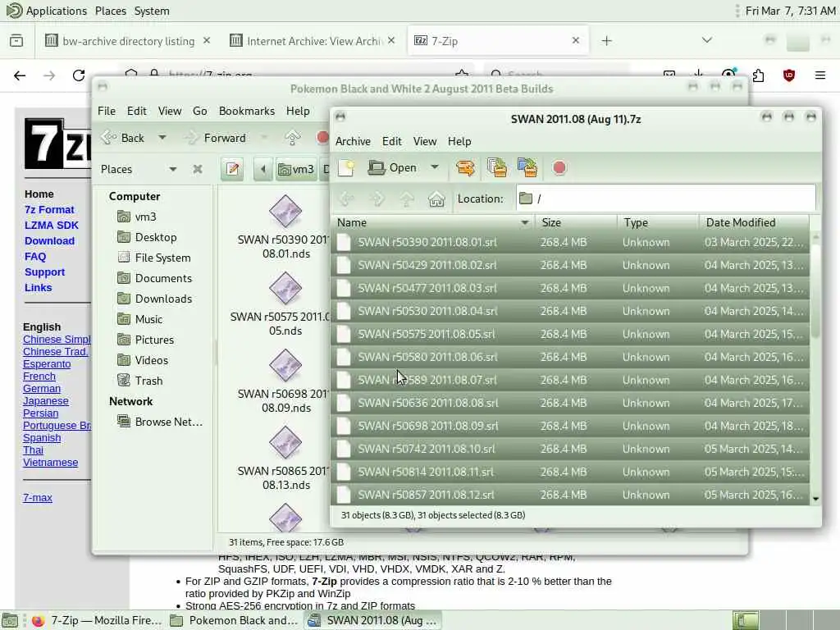Go to archive home location icon
This screenshot has width=840, height=630.
[436, 199]
